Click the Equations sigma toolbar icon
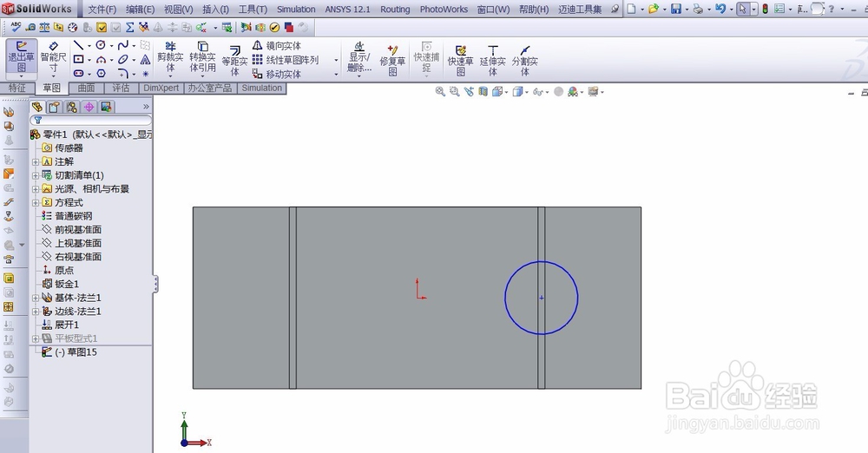The height and width of the screenshot is (453, 868). pos(129,27)
